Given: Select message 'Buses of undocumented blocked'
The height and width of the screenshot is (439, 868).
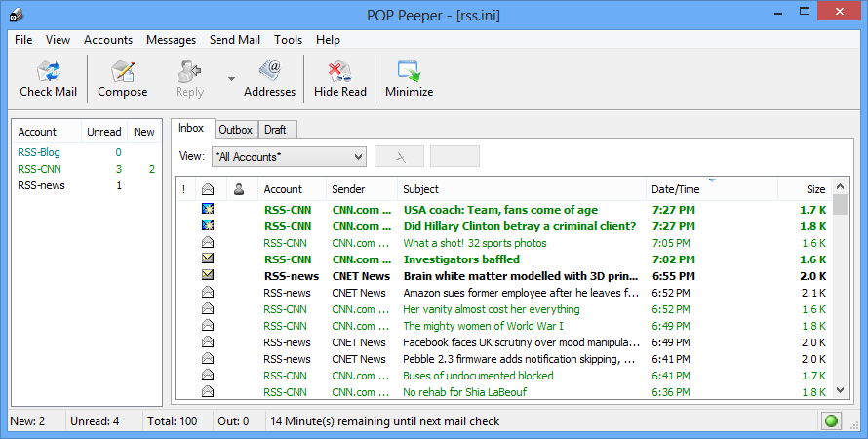Looking at the screenshot, I should (x=504, y=376).
